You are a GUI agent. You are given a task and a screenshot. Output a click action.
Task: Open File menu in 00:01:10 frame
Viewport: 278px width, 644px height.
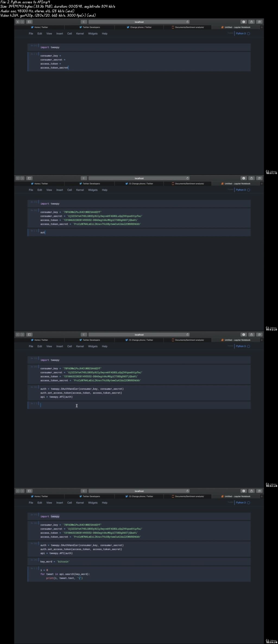point(31,34)
